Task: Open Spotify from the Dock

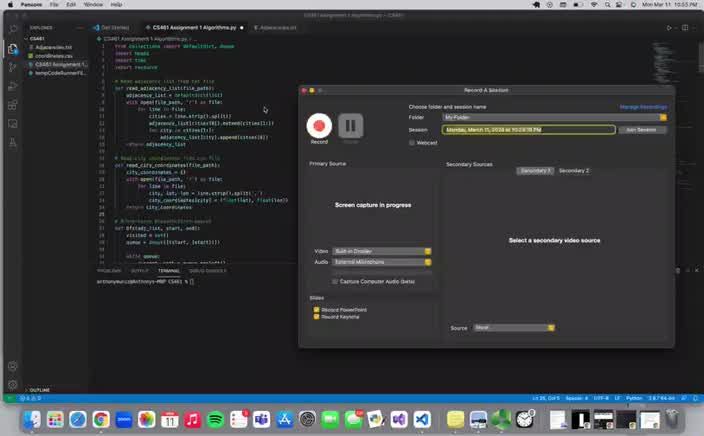Action: point(215,420)
